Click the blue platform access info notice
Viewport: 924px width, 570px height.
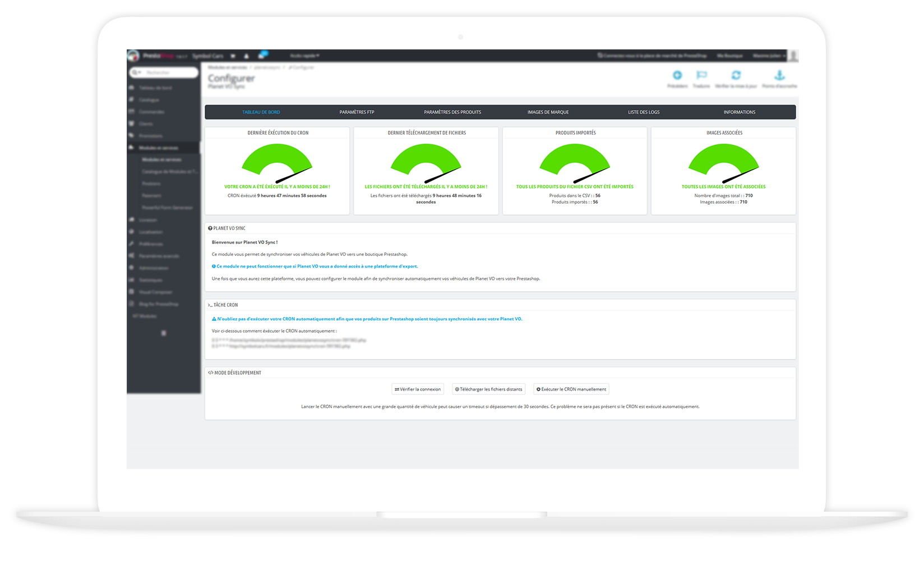(x=315, y=266)
